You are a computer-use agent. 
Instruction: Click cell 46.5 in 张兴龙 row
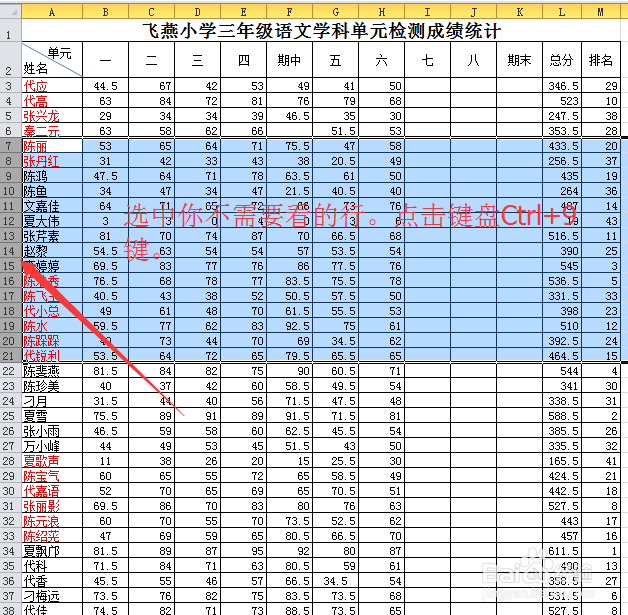[289, 116]
